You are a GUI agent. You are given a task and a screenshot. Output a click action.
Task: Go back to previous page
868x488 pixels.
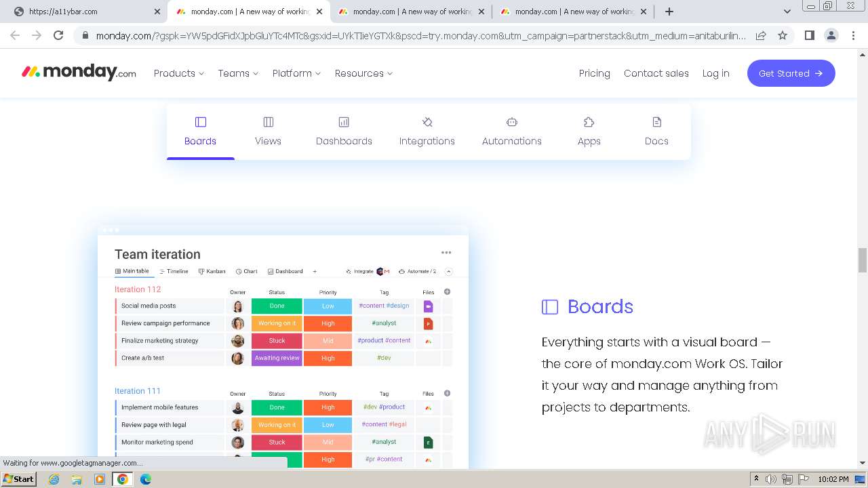pos(15,35)
